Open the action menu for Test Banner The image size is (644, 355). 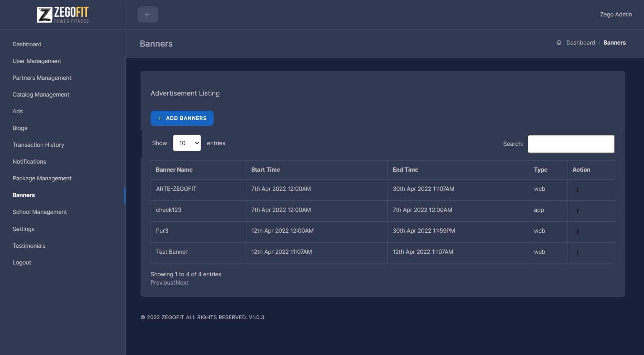coord(578,253)
